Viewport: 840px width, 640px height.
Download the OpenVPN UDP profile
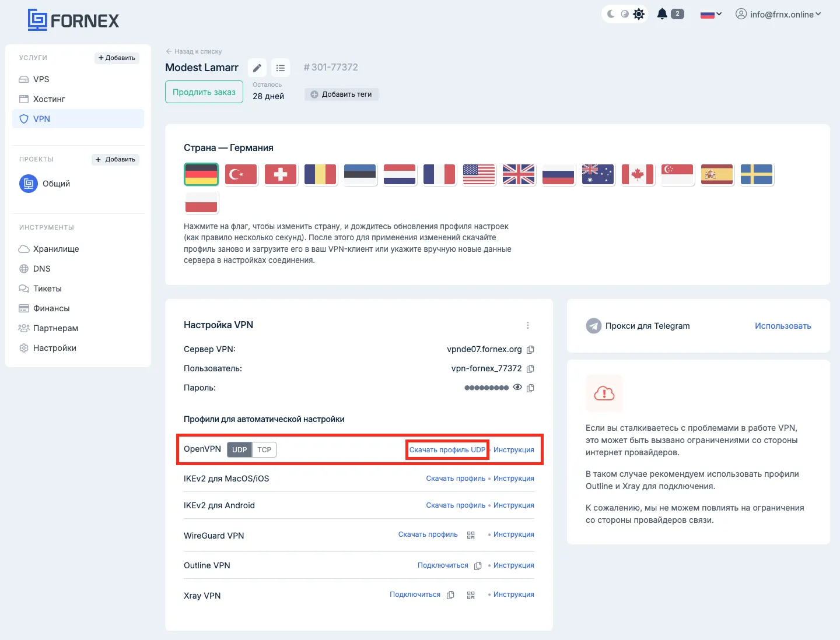(x=447, y=450)
